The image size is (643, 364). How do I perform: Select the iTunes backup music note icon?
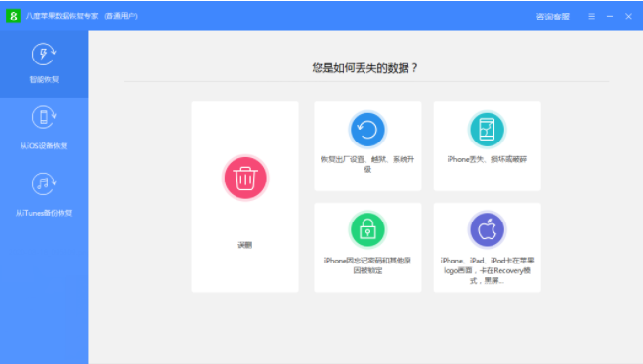tap(44, 183)
